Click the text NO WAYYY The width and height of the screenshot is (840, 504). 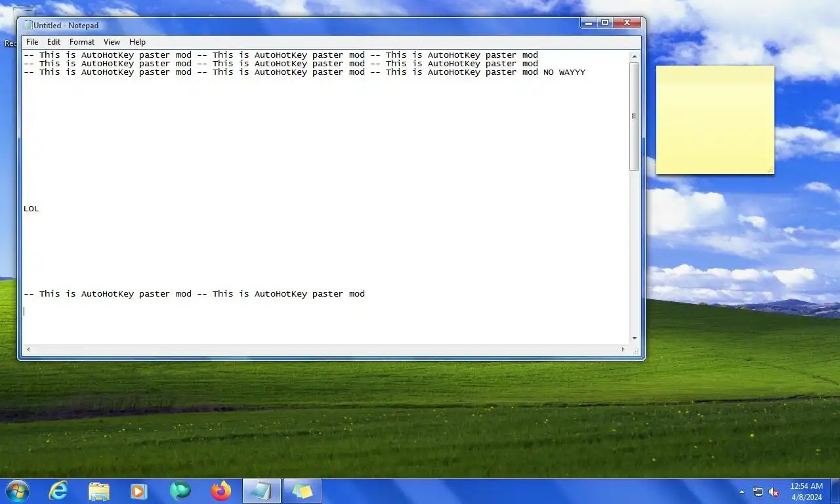[x=564, y=72]
